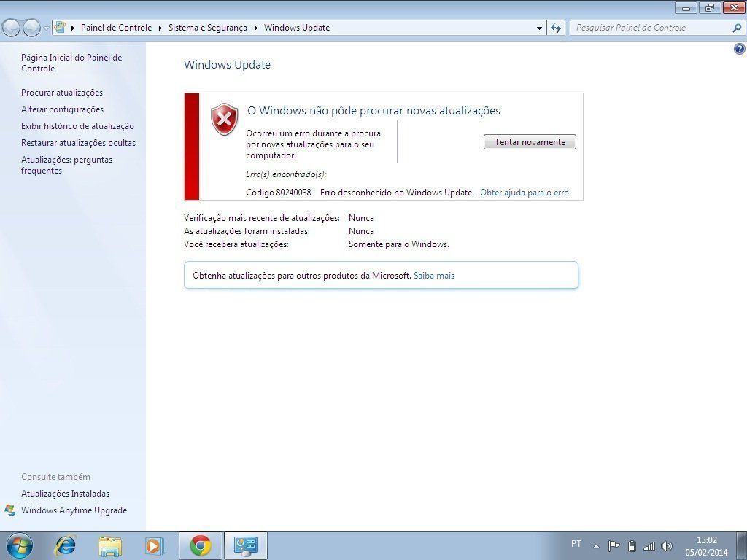The width and height of the screenshot is (747, 560).
Task: Click Restaurar atualizações ocultas
Action: pos(78,143)
